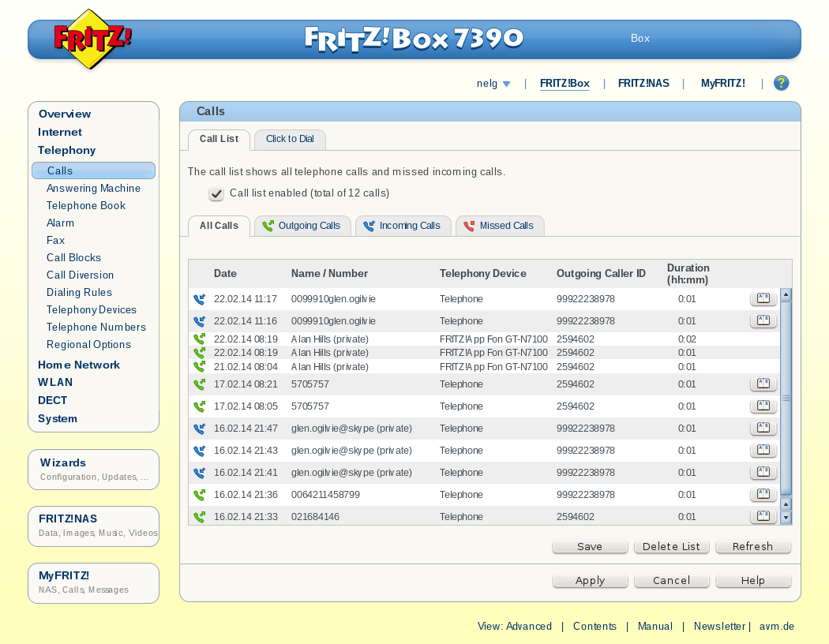Click incoming call icon for 22.02.14 11:16
This screenshot has height=644, width=829.
click(x=199, y=321)
